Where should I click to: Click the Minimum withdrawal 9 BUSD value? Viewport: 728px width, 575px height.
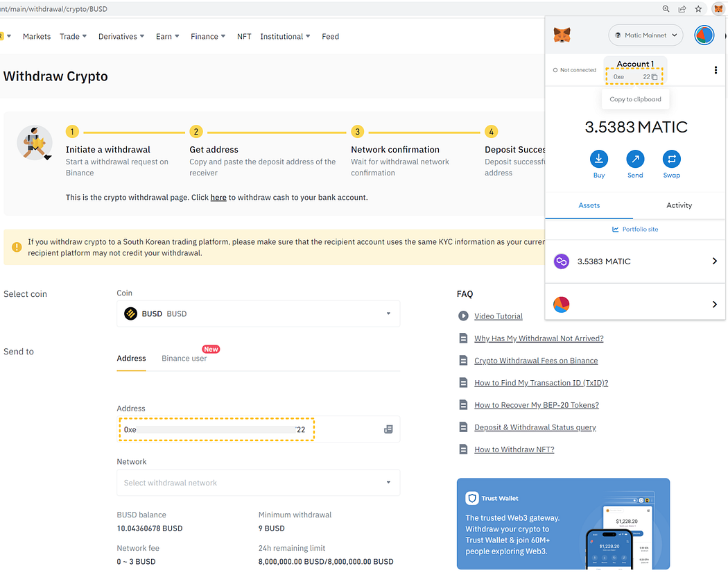(272, 529)
